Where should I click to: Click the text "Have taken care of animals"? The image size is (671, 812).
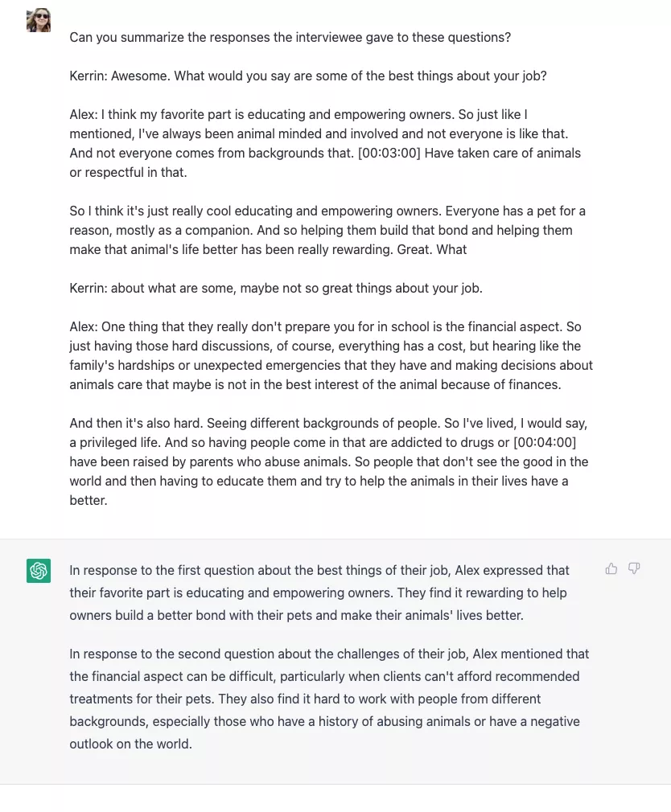(x=502, y=153)
